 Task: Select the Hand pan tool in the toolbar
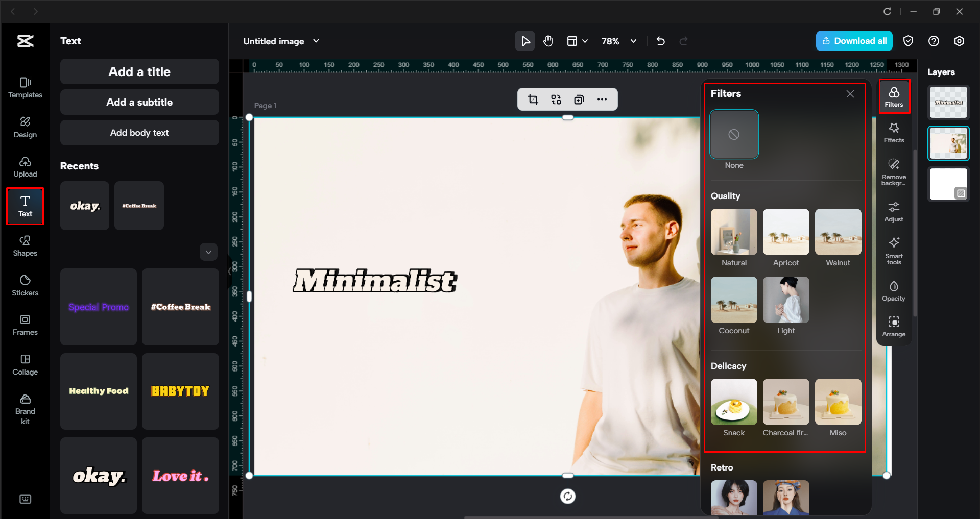tap(547, 41)
